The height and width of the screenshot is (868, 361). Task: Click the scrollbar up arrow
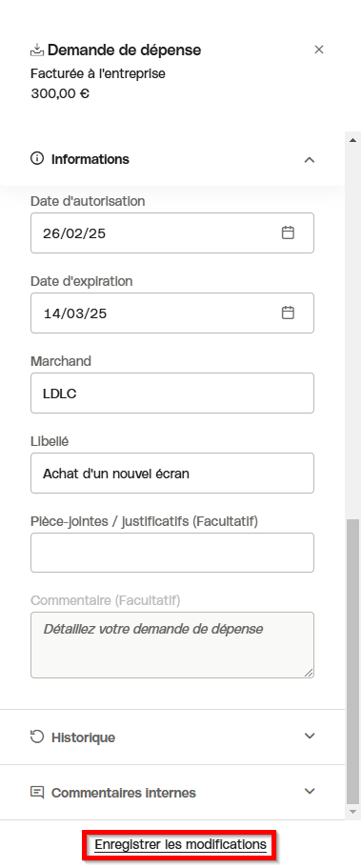click(352, 140)
